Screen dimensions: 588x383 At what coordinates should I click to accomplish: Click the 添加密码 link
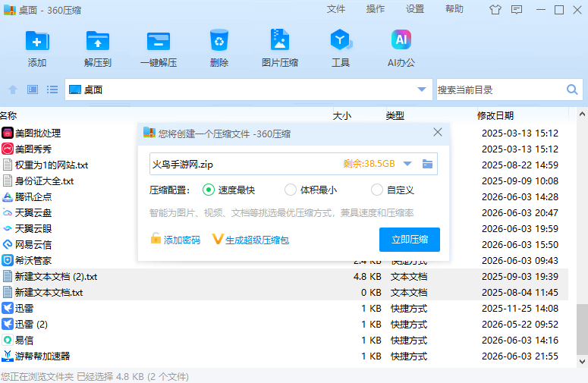[182, 240]
